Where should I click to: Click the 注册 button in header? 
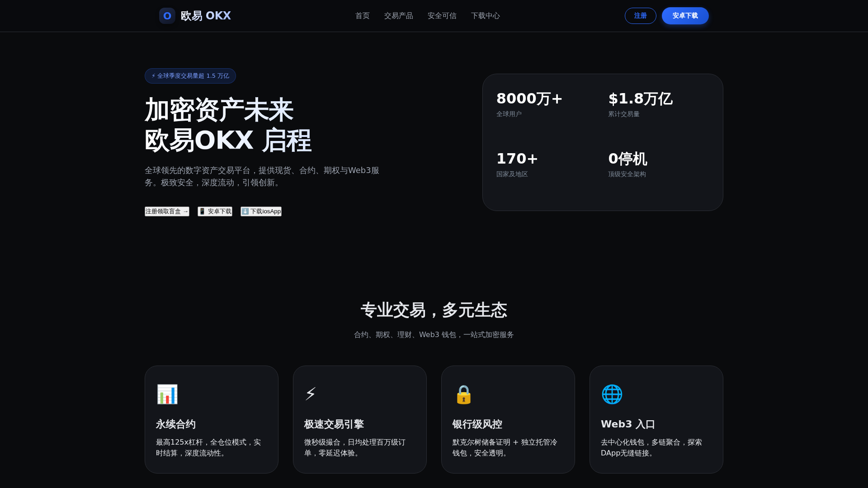click(x=641, y=16)
